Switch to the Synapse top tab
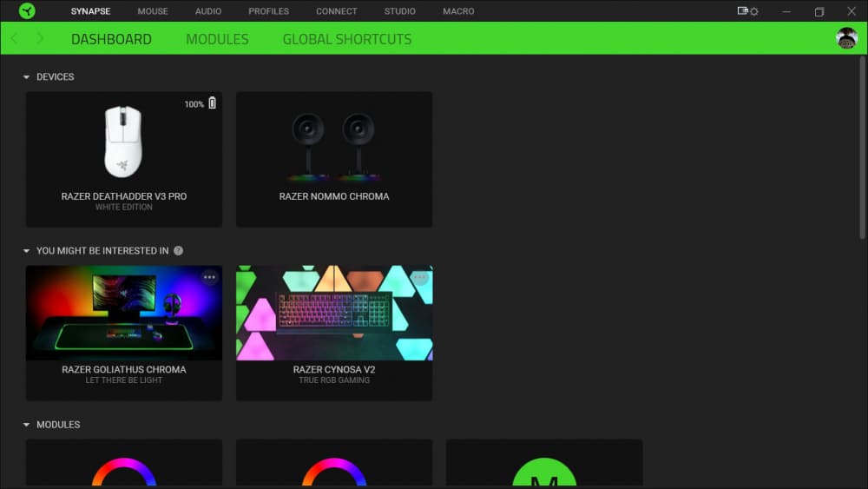This screenshot has height=489, width=868. (x=90, y=11)
